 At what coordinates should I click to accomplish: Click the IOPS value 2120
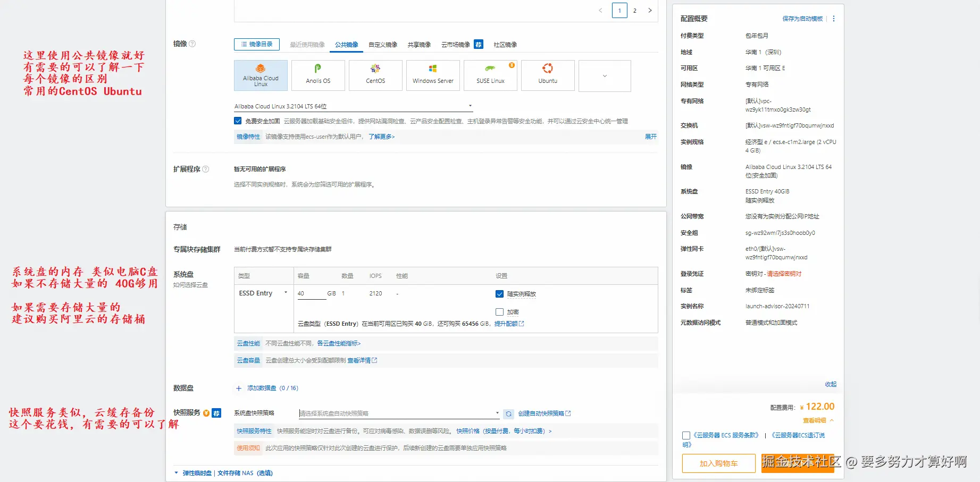click(x=375, y=293)
